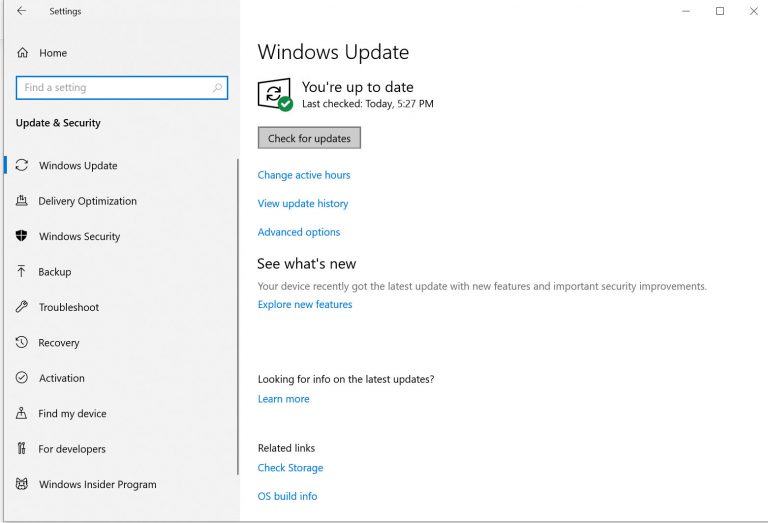Click the up-to-date status icon with green check
768x523 pixels.
(x=275, y=95)
